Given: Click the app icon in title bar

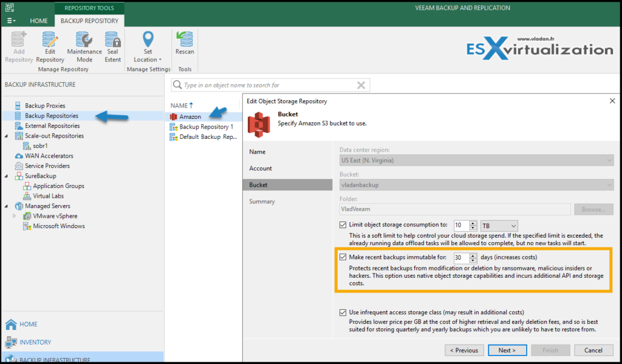Looking at the screenshot, I should coord(10,7).
